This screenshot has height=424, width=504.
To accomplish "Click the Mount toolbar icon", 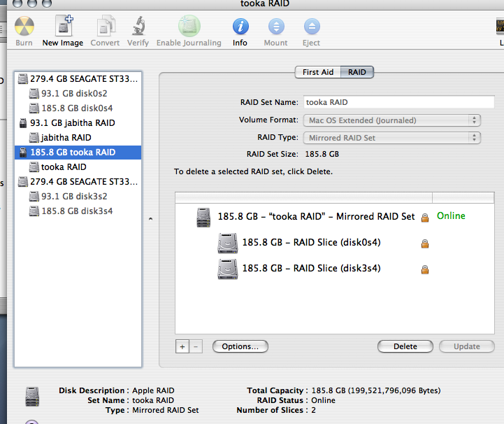I will tap(276, 27).
